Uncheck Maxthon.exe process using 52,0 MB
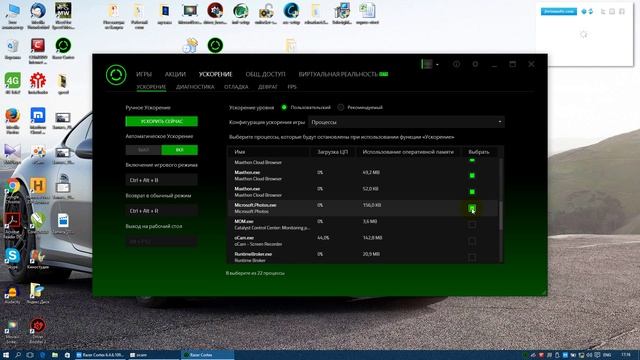 click(x=472, y=192)
